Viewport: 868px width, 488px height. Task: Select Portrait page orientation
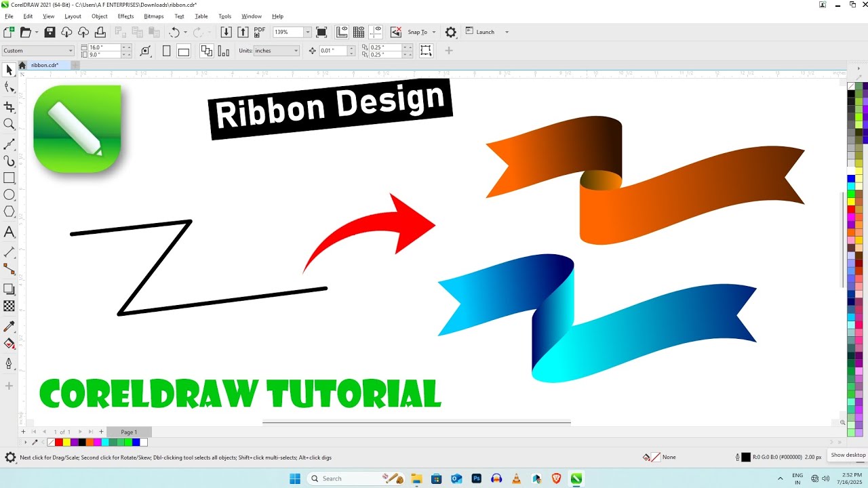tap(166, 51)
